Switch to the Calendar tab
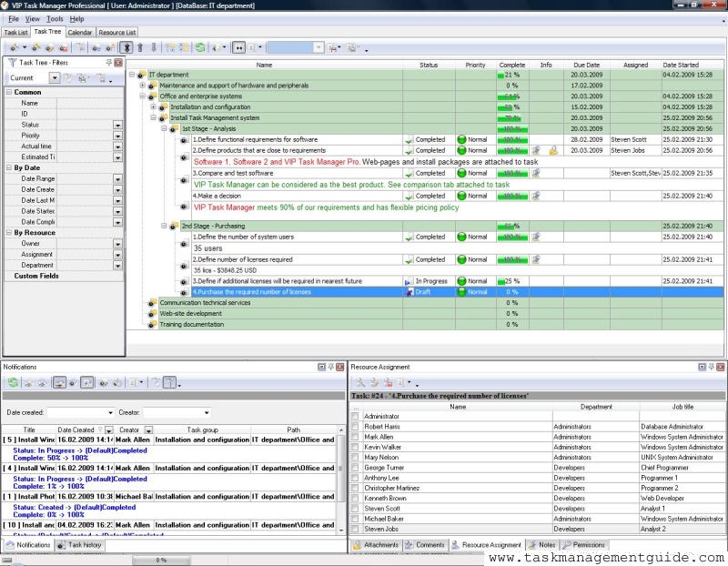 (79, 32)
